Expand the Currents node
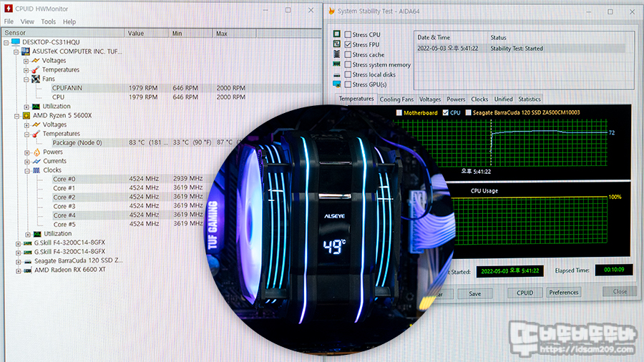Image resolution: width=644 pixels, height=362 pixels. (x=26, y=162)
